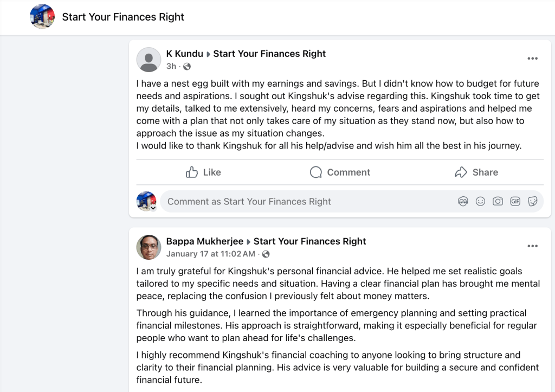The height and width of the screenshot is (392, 555).
Task: Open options menu for K Kundu's post
Action: tap(532, 59)
